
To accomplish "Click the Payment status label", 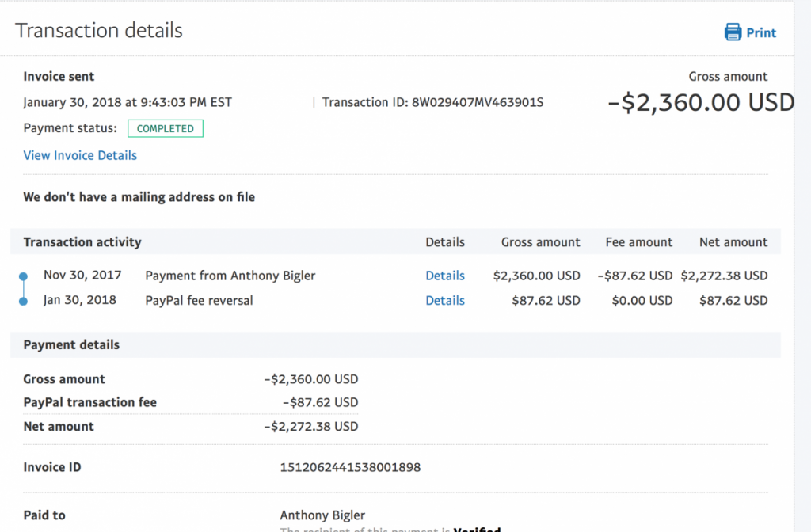I will pos(70,128).
